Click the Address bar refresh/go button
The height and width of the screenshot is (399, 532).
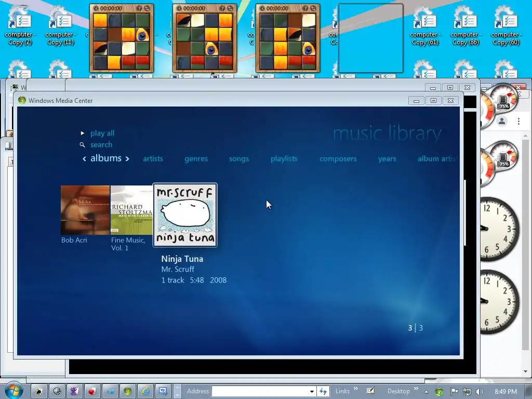point(323,392)
